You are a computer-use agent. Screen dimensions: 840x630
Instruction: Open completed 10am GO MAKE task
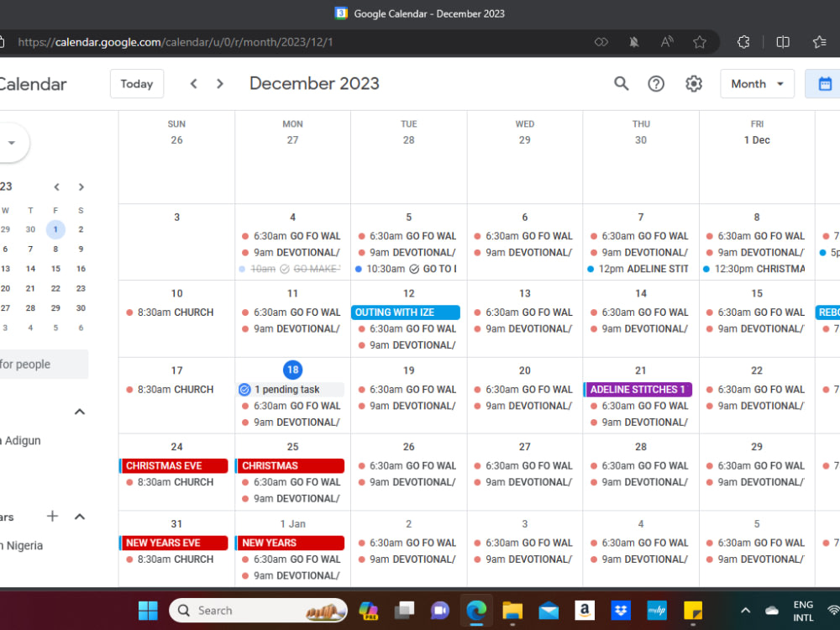point(290,269)
